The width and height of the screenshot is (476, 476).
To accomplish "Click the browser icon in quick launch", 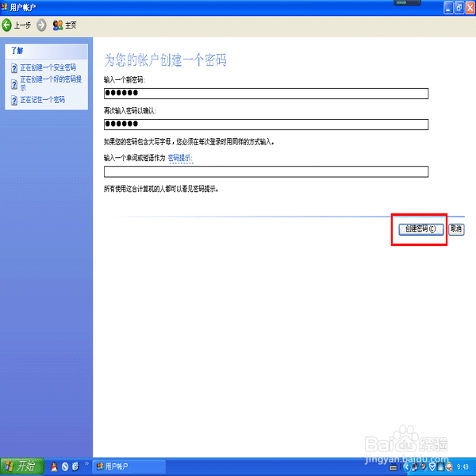I will (75, 466).
